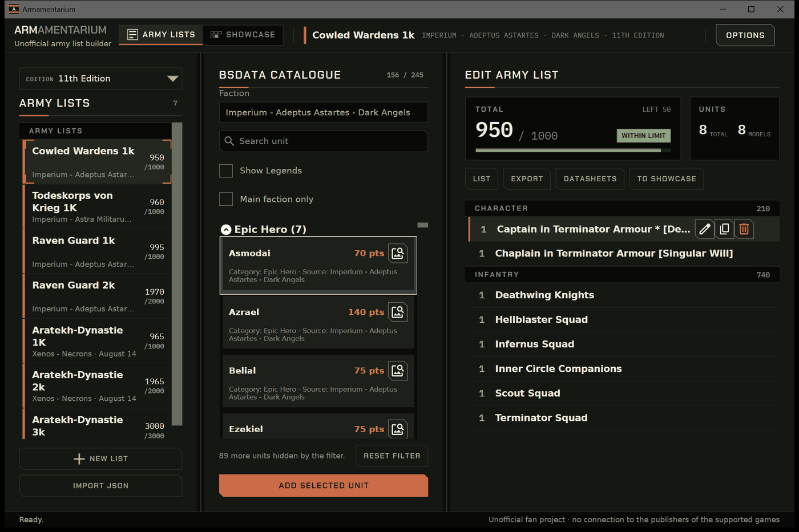Open the Edition dropdown
This screenshot has width=799, height=532.
click(100, 79)
